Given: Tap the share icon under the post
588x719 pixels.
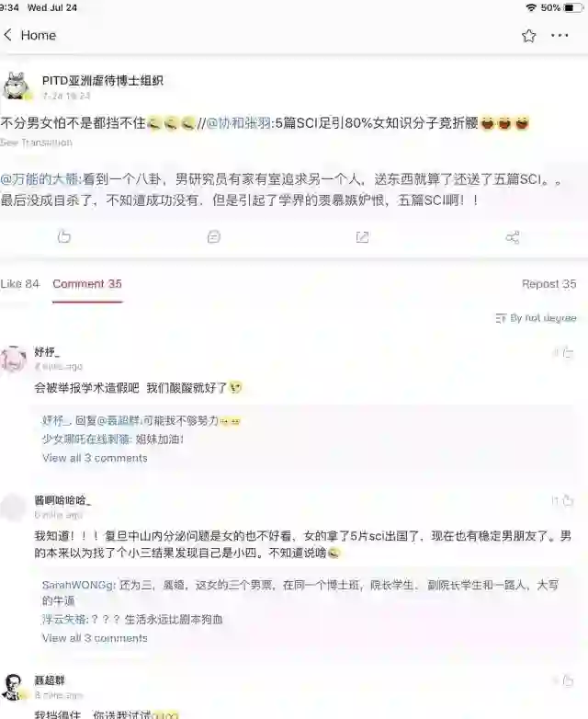Looking at the screenshot, I should (512, 236).
